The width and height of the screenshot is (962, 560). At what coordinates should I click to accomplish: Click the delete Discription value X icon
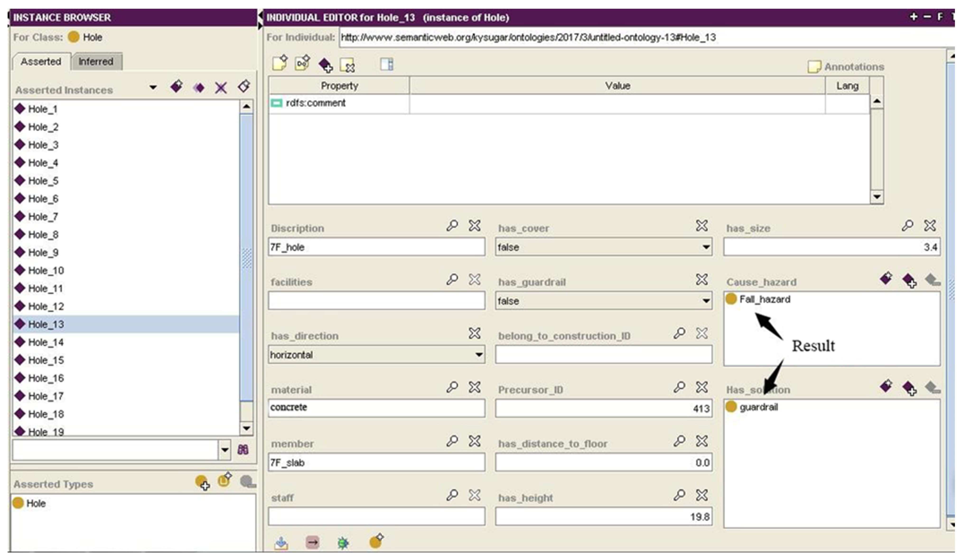click(475, 226)
